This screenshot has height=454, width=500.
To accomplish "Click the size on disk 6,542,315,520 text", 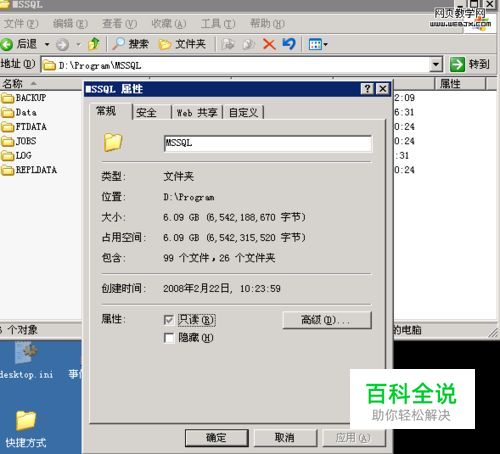I will pyautogui.click(x=256, y=238).
